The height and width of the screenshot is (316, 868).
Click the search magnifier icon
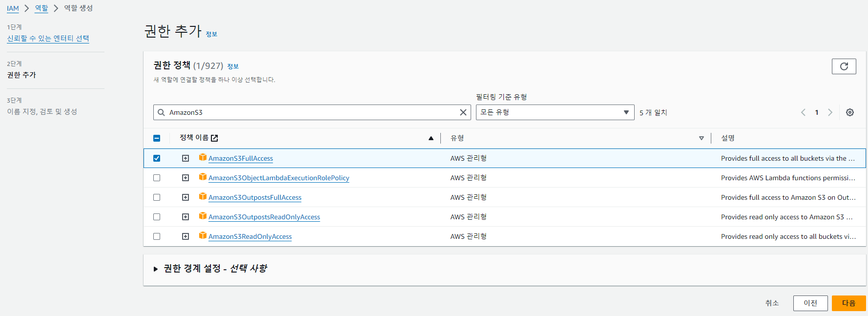(161, 112)
